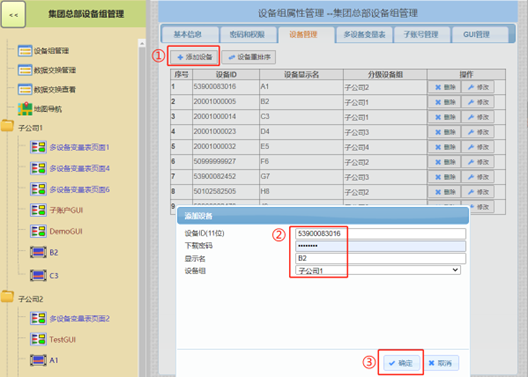Click device ID 20001000032 cell
This screenshot has width=528, height=377.
(226, 147)
